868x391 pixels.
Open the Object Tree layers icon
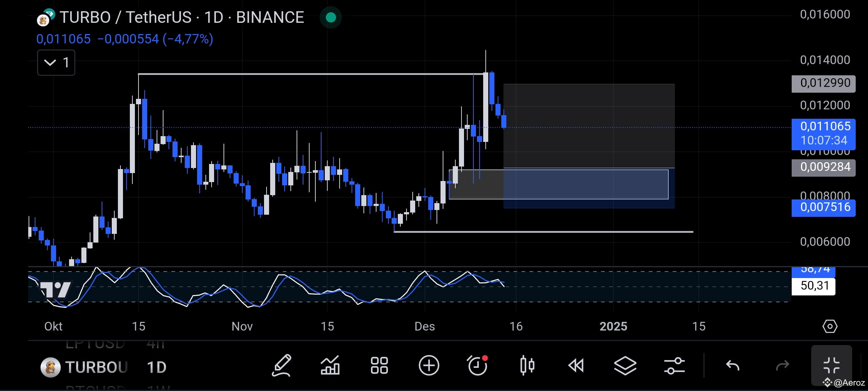625,366
